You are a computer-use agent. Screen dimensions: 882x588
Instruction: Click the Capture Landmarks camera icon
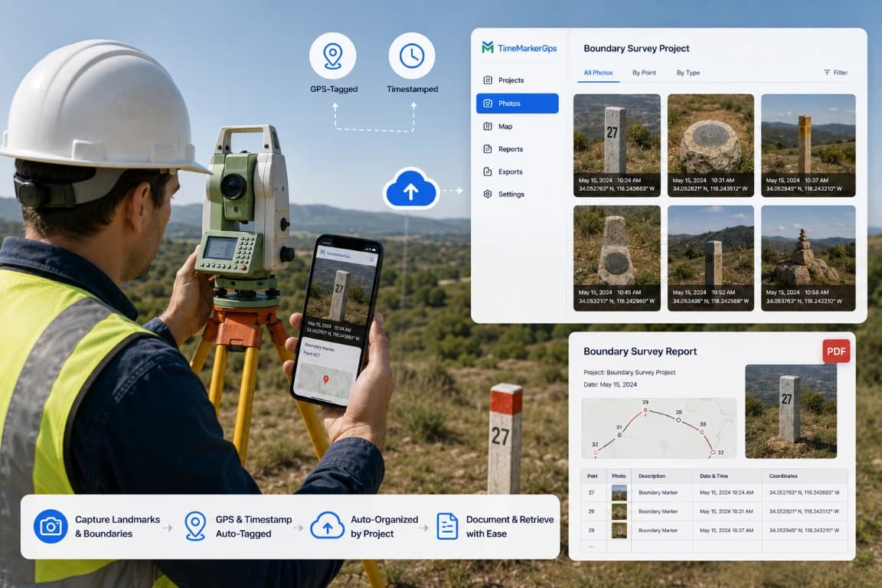(x=51, y=527)
